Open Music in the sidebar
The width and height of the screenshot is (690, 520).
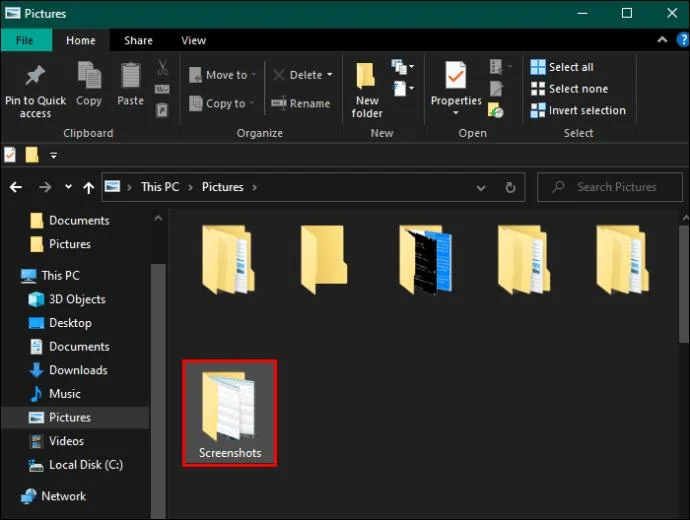(x=55, y=394)
